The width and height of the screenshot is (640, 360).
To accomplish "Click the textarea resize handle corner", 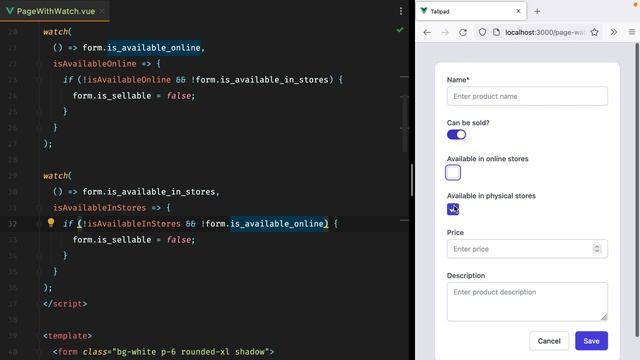I will [x=604, y=317].
